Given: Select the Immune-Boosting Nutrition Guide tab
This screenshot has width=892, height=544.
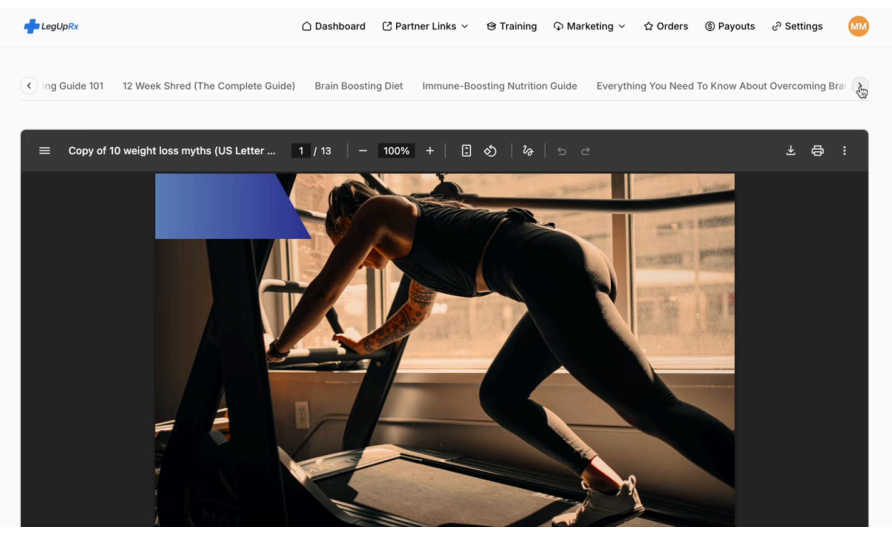Looking at the screenshot, I should [499, 86].
